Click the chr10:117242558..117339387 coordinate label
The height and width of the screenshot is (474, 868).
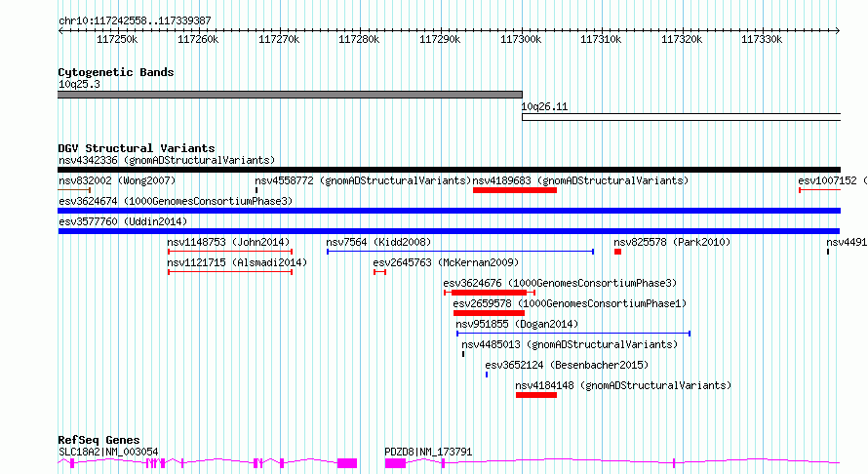[x=135, y=20]
